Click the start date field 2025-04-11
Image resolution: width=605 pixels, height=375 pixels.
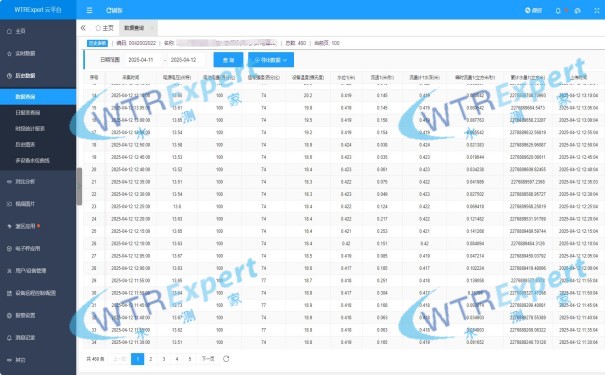pos(141,60)
